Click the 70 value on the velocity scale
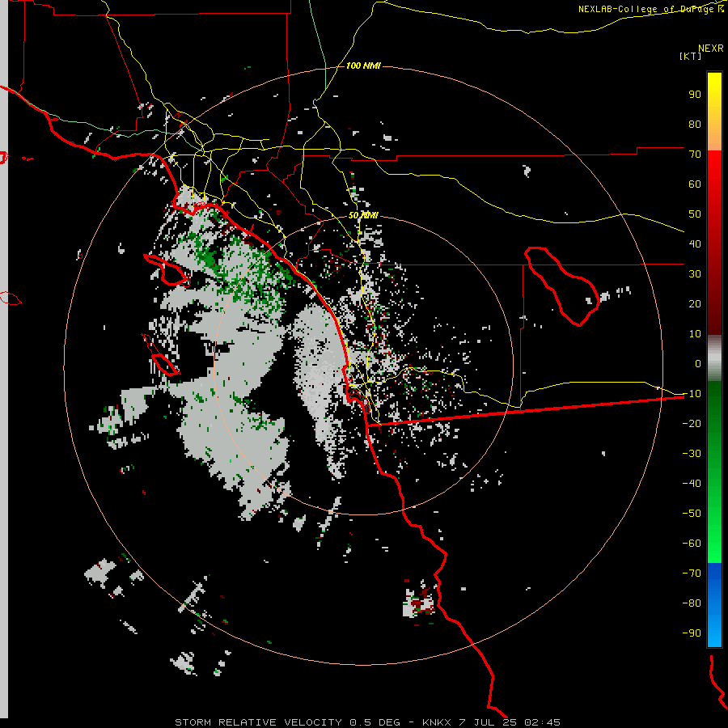728x728 pixels. click(x=695, y=154)
